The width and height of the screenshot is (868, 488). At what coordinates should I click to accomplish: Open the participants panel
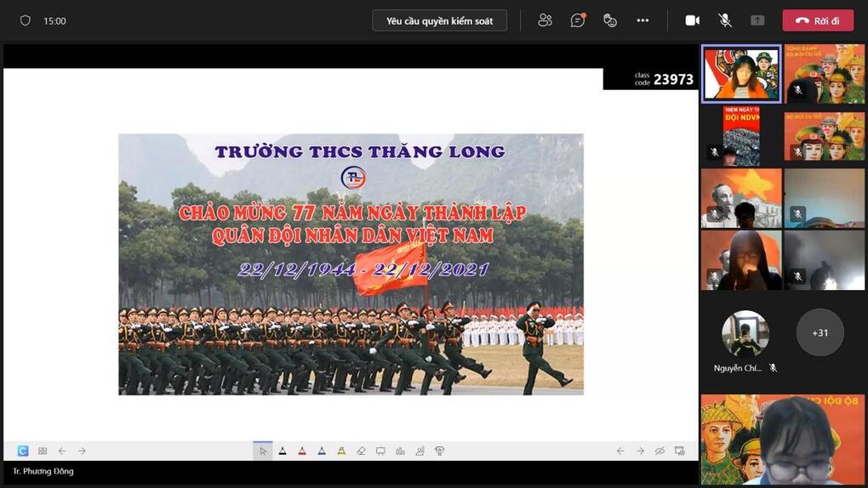coord(545,20)
